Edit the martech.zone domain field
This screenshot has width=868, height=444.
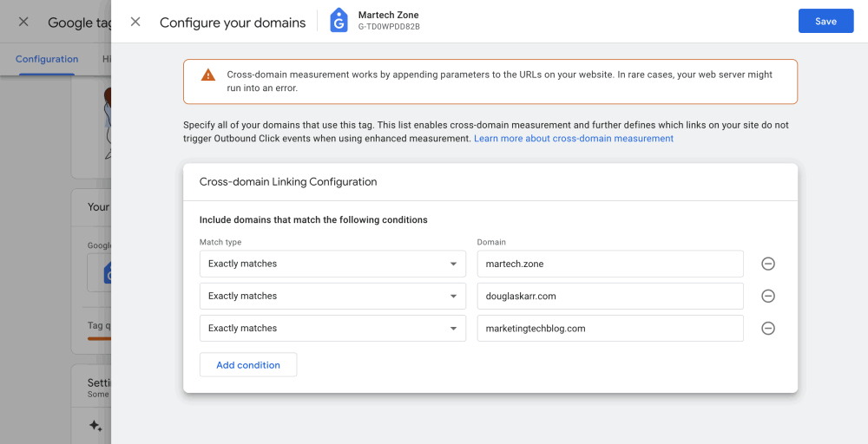pyautogui.click(x=610, y=264)
